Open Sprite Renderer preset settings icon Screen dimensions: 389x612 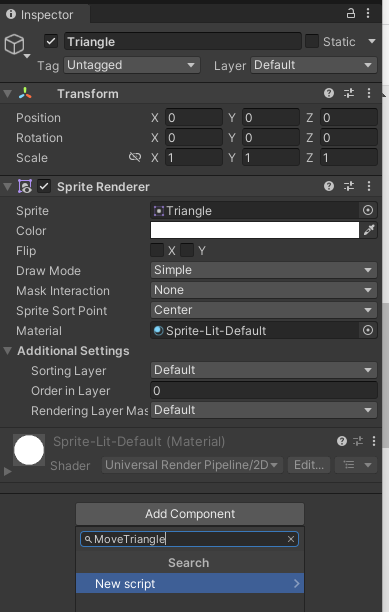coord(349,186)
